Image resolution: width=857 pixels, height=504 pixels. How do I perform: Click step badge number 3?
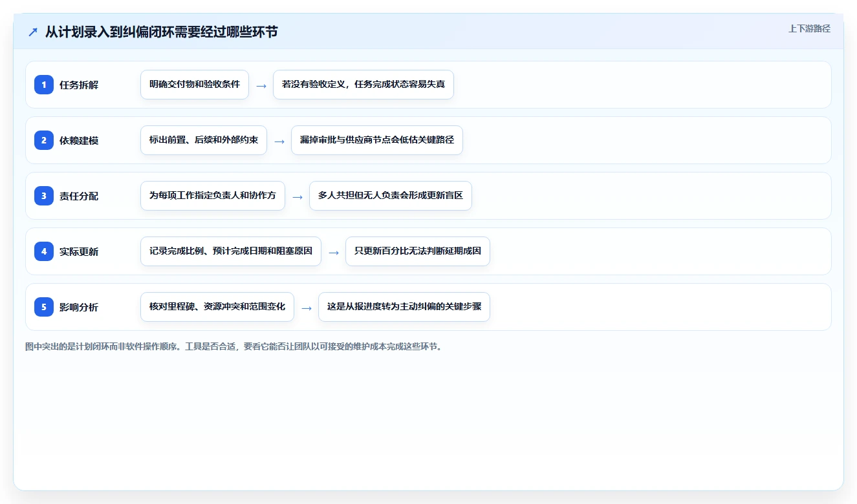[44, 196]
